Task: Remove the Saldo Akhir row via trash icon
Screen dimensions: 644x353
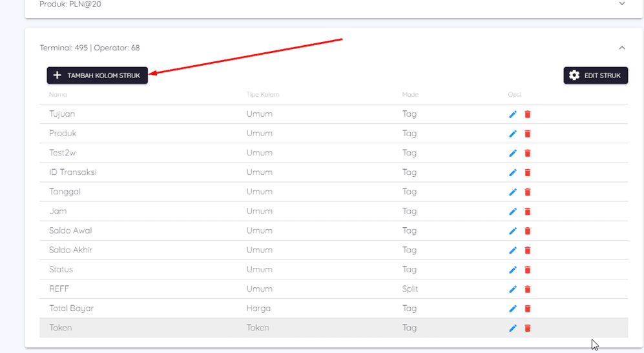Action: [527, 250]
